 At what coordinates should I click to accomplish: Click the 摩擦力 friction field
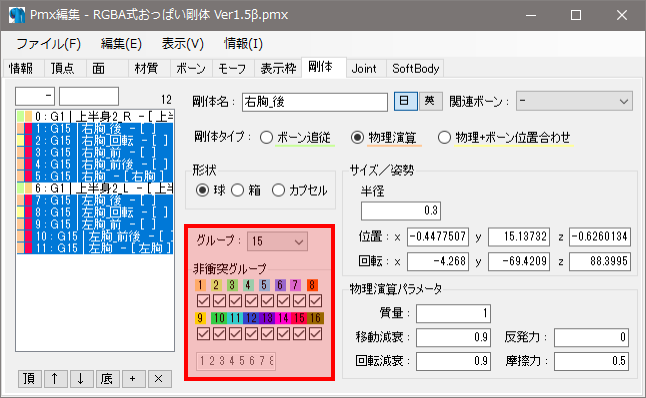tap(591, 361)
